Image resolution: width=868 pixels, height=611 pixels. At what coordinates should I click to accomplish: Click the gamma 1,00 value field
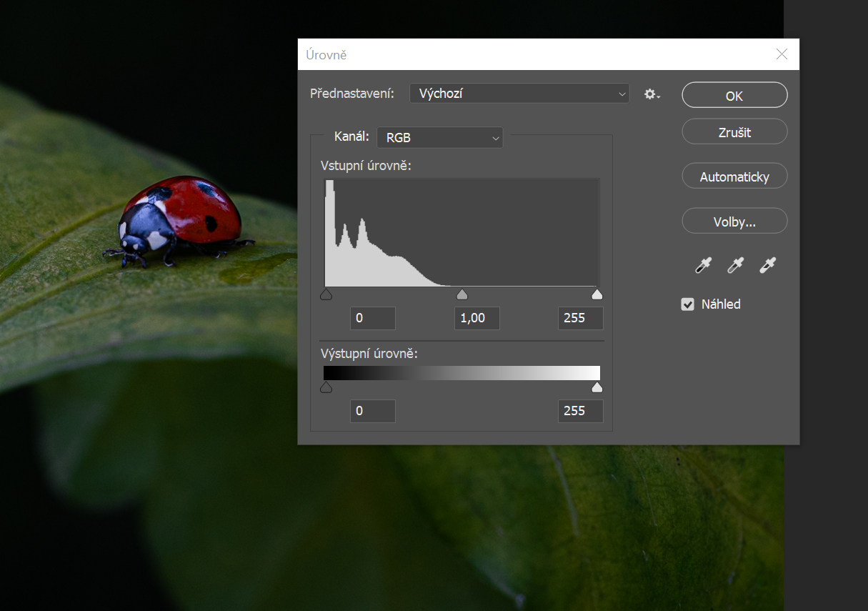pyautogui.click(x=477, y=318)
